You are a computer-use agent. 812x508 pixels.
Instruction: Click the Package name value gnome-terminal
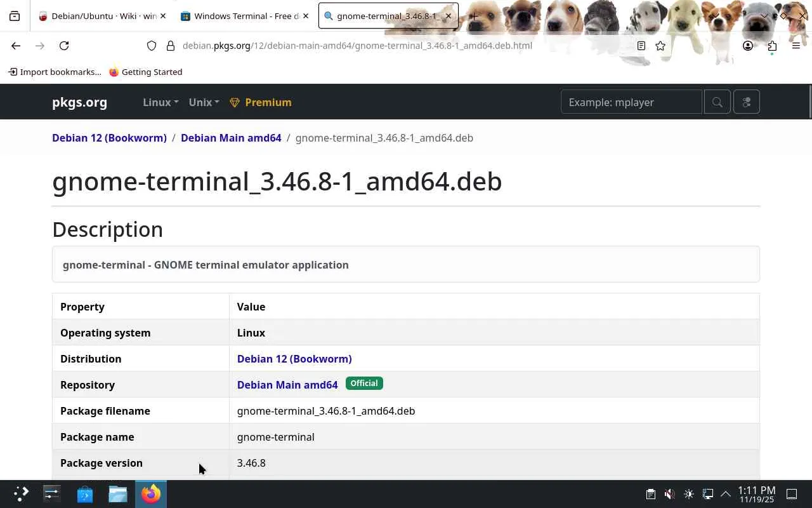[276, 437]
